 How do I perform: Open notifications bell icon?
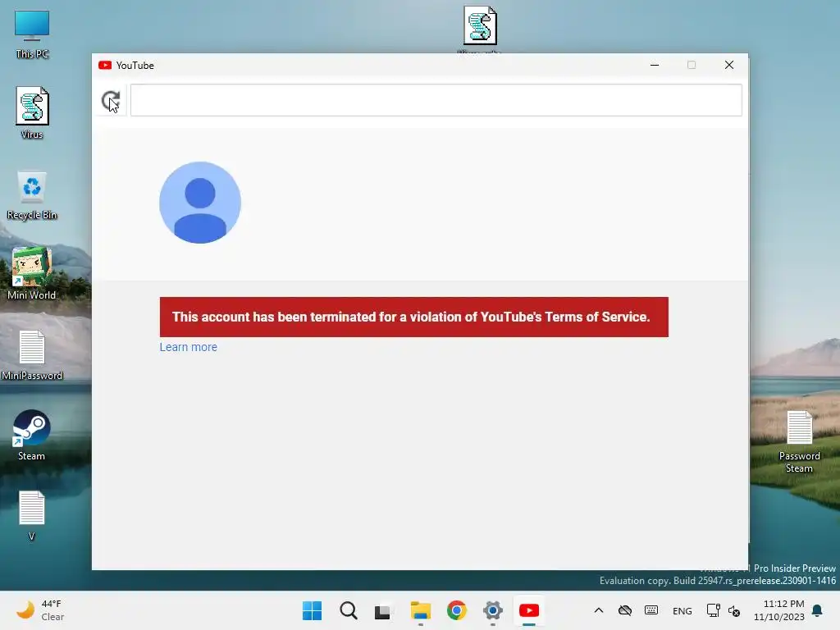pos(817,610)
